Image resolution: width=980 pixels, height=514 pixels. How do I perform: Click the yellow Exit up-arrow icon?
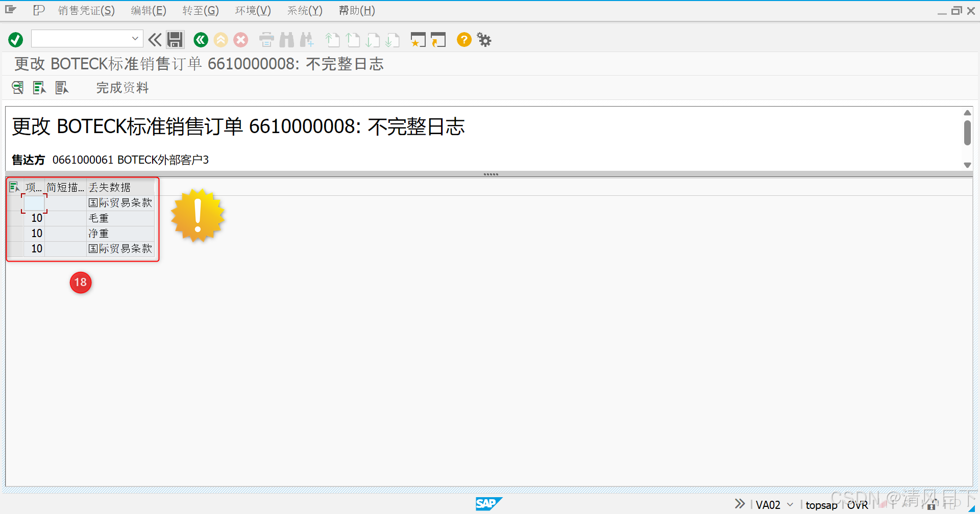coord(220,40)
